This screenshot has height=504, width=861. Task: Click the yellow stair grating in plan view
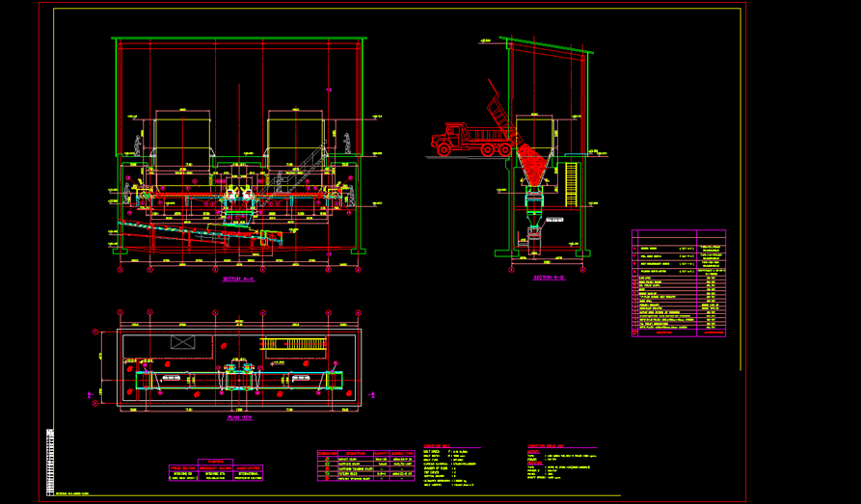[294, 343]
